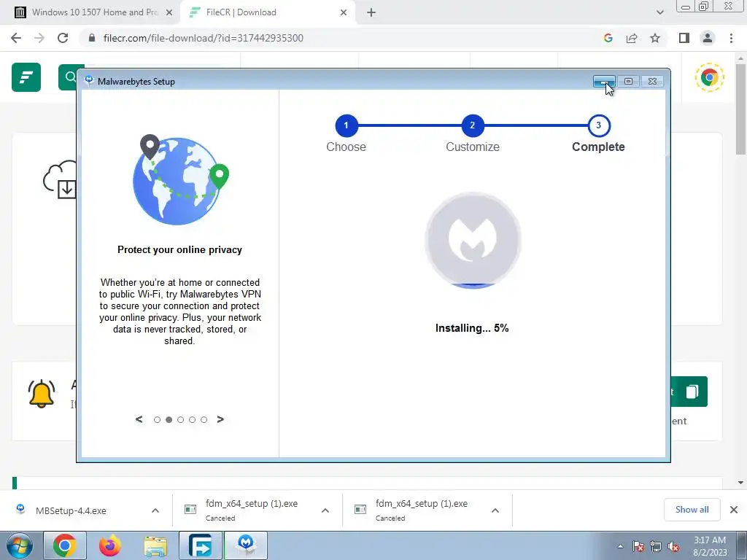The image size is (747, 560).
Task: Select fifth carousel dot
Action: 204,419
